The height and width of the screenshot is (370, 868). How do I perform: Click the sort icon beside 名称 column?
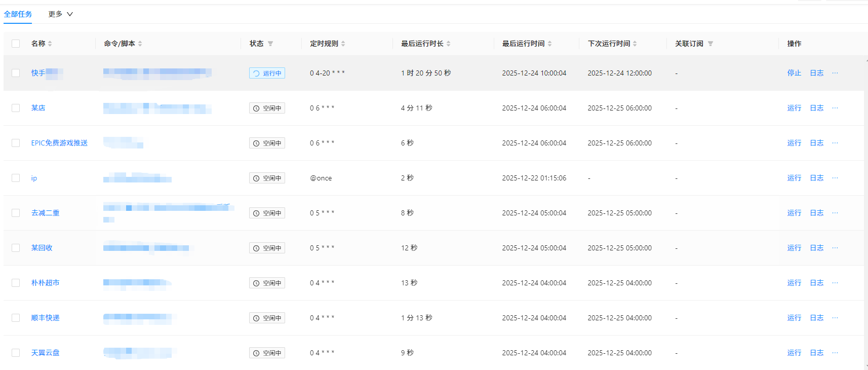point(50,44)
